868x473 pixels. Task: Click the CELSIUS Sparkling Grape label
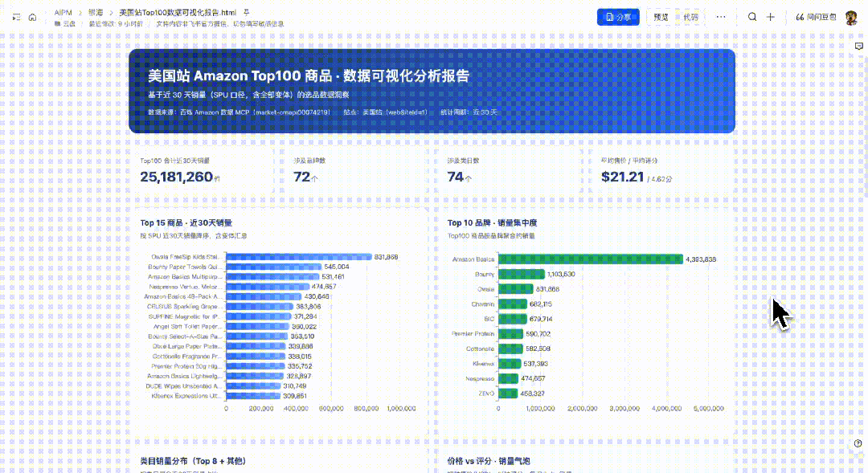click(184, 307)
